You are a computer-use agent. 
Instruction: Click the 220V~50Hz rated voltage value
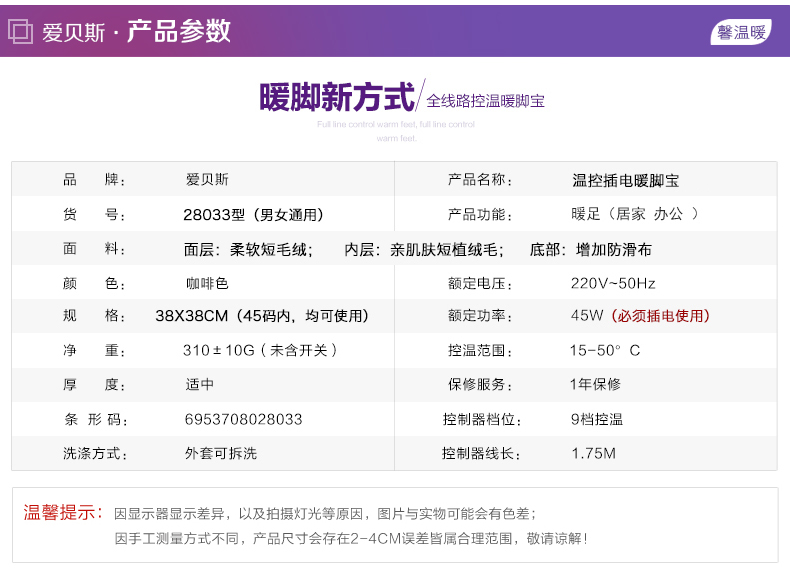pos(612,283)
